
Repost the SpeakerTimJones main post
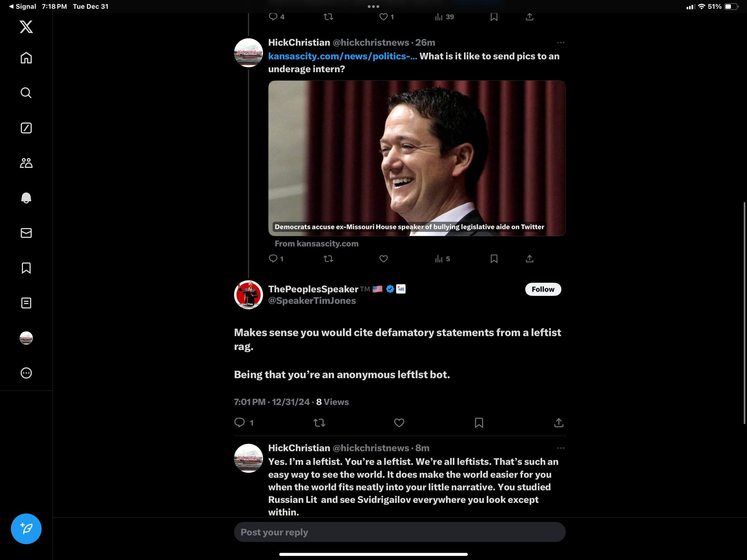pyautogui.click(x=319, y=423)
